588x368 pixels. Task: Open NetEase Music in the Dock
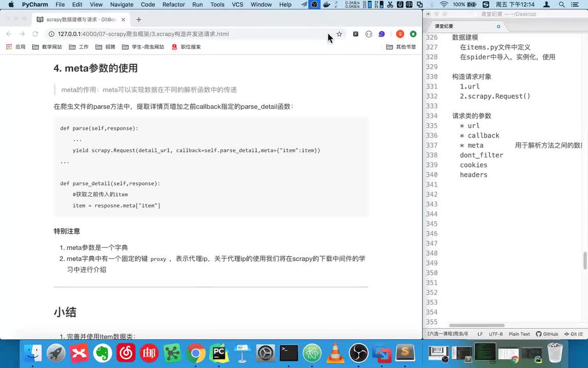point(126,353)
